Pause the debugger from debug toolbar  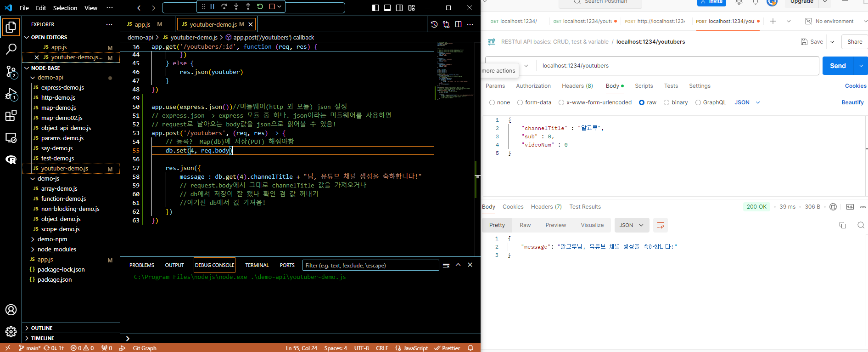[x=213, y=6]
